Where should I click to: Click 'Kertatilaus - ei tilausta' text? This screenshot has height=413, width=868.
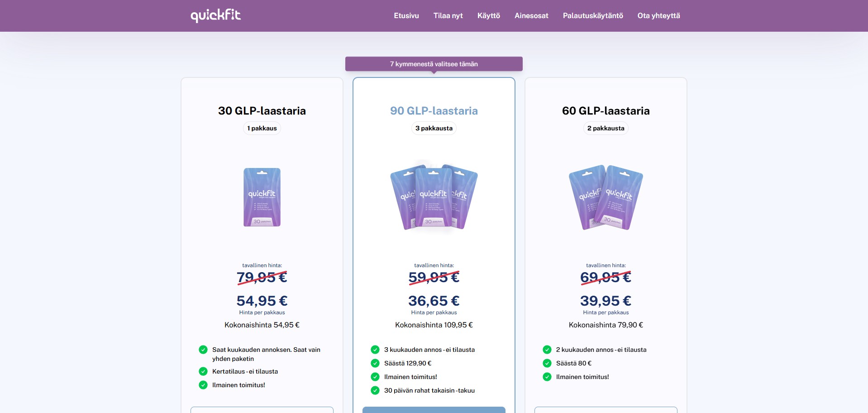coord(245,371)
